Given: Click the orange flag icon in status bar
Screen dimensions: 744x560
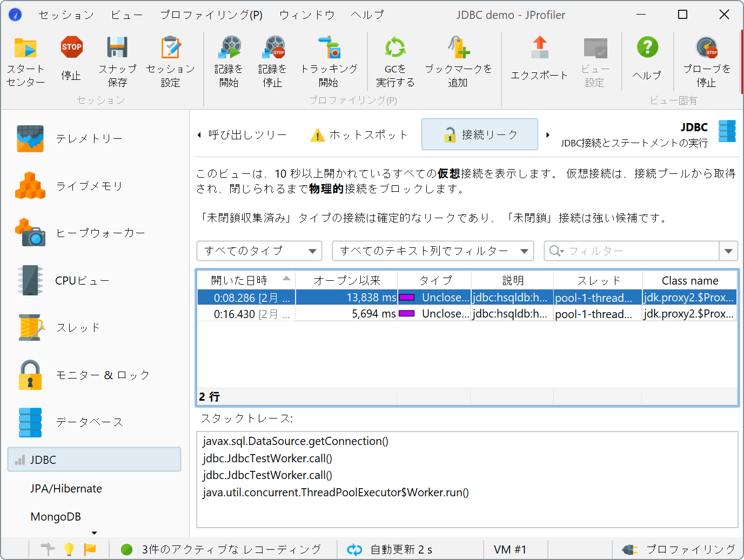Looking at the screenshot, I should click(90, 549).
